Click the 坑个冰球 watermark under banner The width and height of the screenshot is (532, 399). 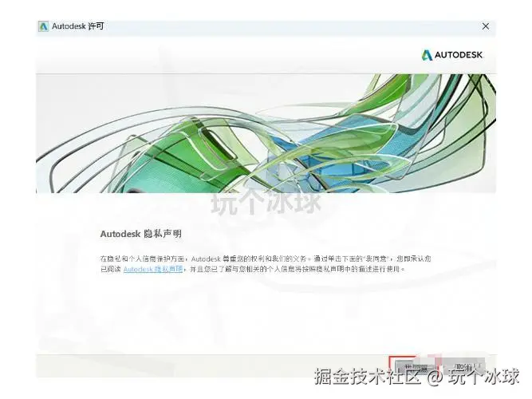pos(266,203)
